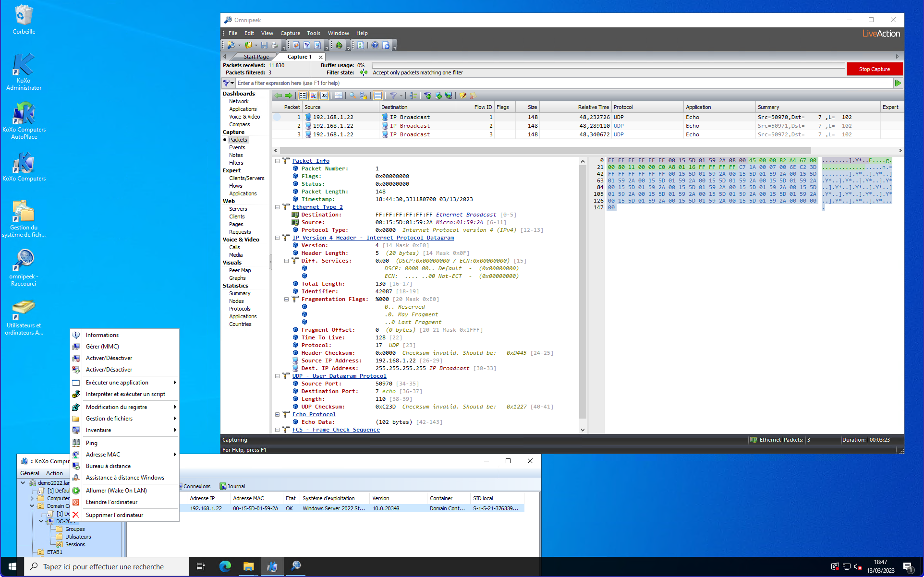Toggle the Show Decode view button
The image size is (924, 577).
pos(314,96)
